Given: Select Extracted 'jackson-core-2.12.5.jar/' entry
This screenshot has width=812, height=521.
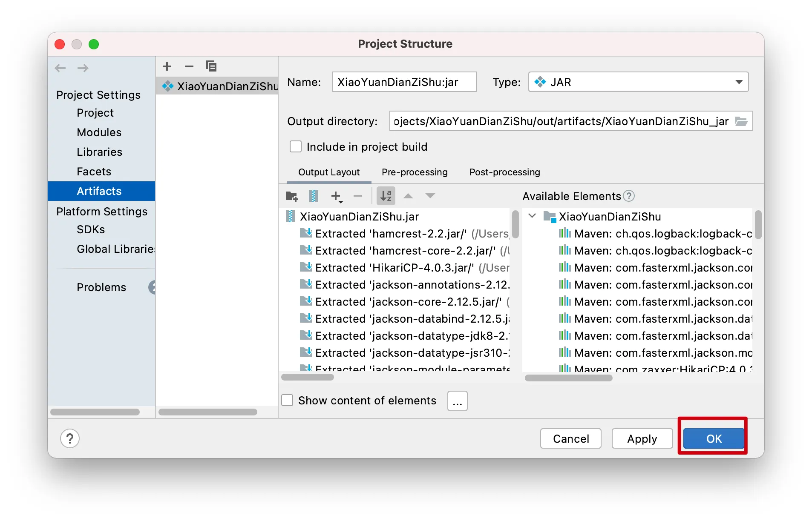Looking at the screenshot, I should [x=405, y=302].
